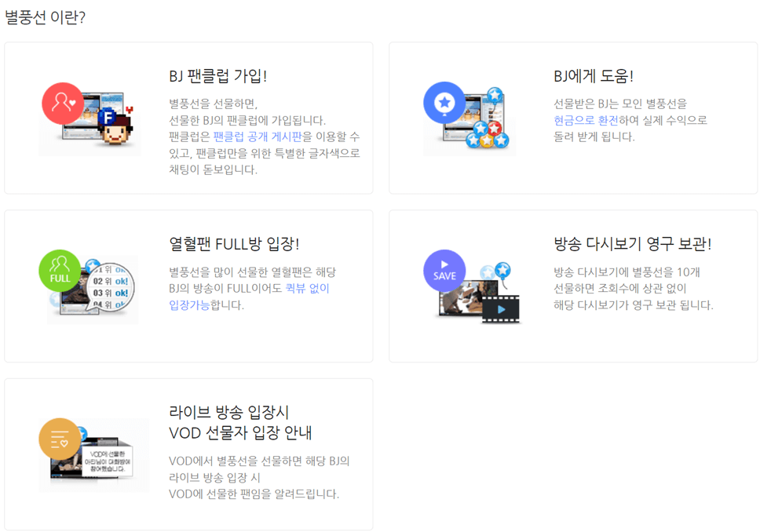This screenshot has height=532, width=771.
Task: Click the BJ 팬클럽 가입! heading
Action: pos(217,76)
